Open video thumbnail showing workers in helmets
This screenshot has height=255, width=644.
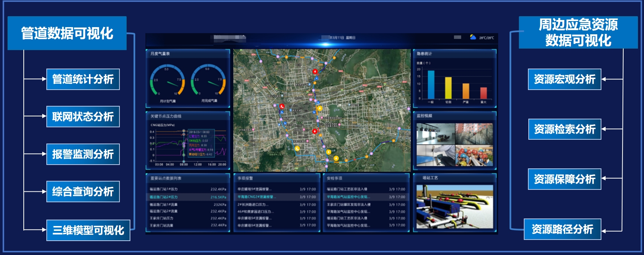pyautogui.click(x=474, y=156)
